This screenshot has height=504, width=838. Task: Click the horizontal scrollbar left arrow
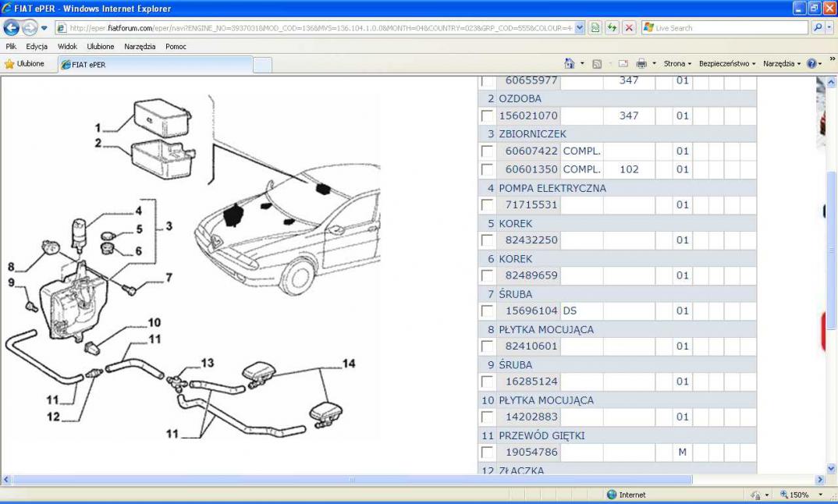click(x=6, y=479)
